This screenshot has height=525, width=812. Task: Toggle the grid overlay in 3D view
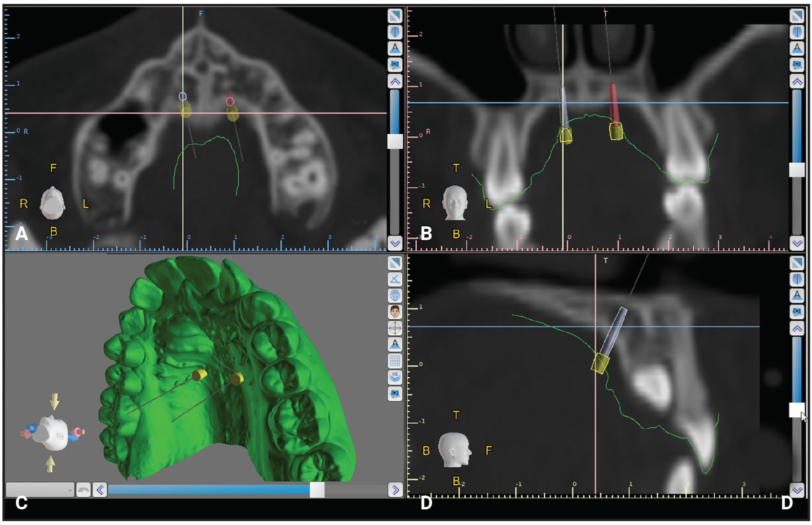[x=395, y=361]
